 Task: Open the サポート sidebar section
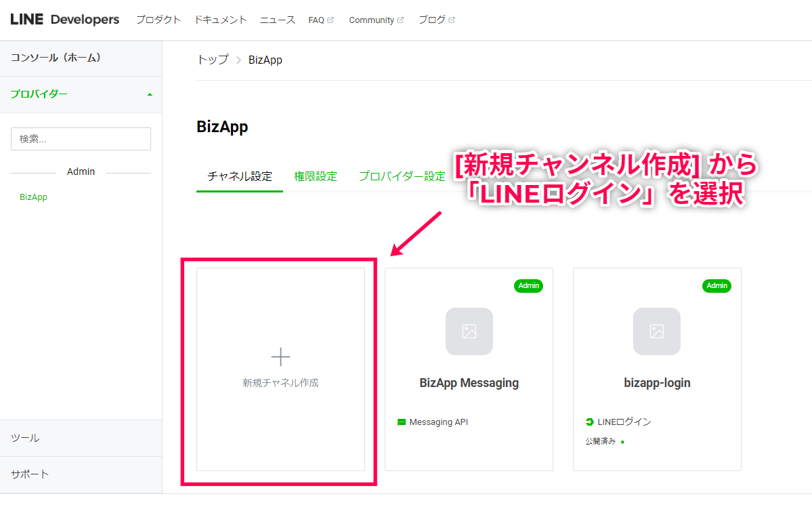tap(81, 474)
